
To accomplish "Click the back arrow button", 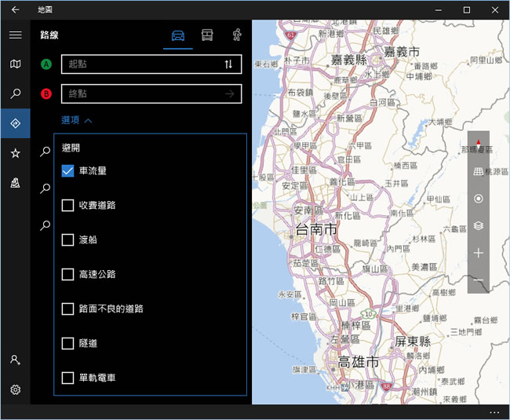I will (x=15, y=9).
